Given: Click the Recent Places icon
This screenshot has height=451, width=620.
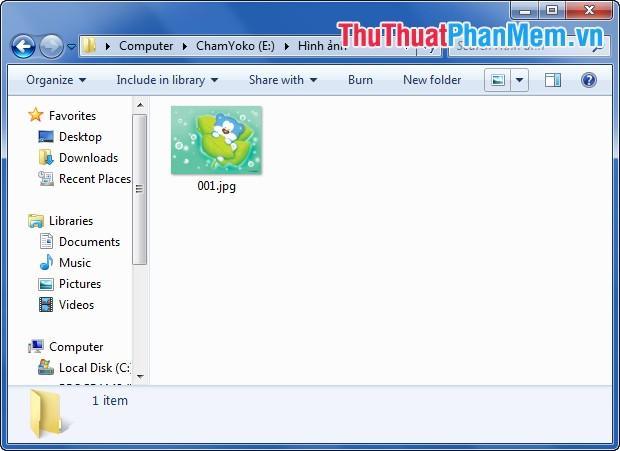Looking at the screenshot, I should [x=46, y=178].
